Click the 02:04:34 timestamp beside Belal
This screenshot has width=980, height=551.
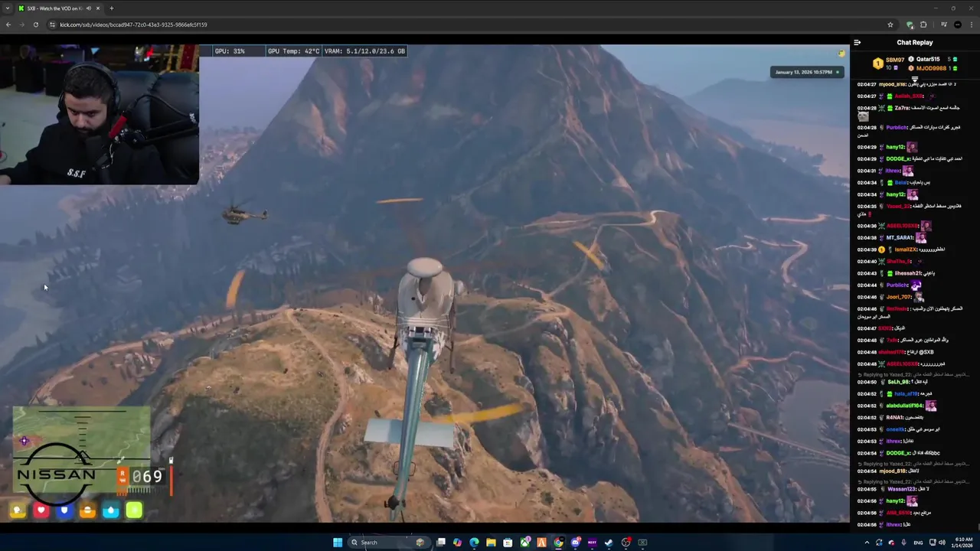click(867, 183)
